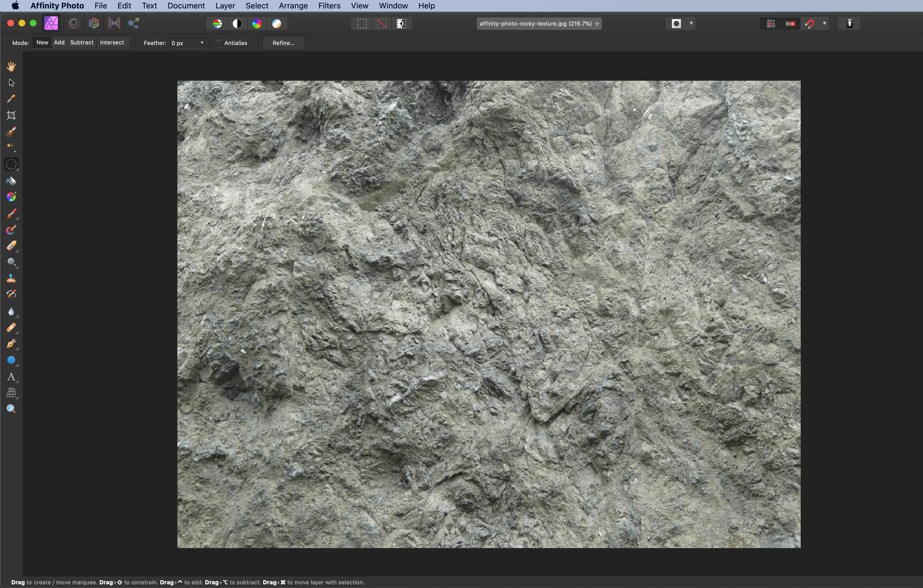Select the Artistic Text tool
Screen dimensions: 923x588
11,377
